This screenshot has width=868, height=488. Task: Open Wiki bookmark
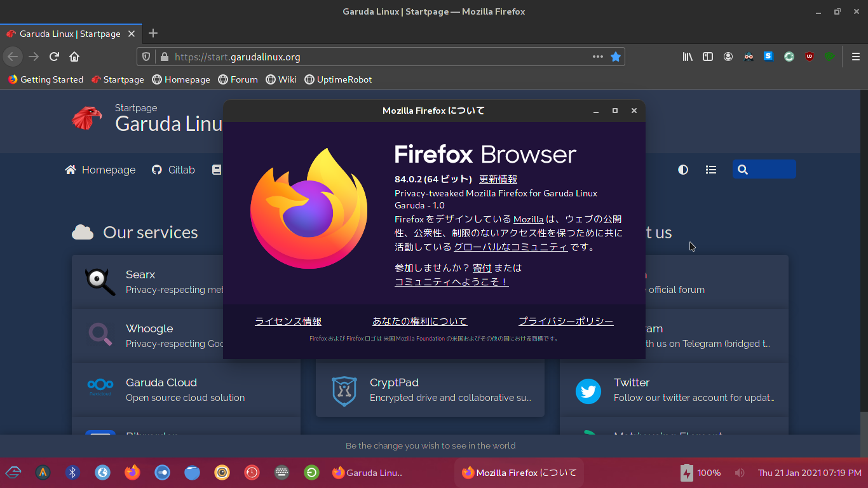click(x=281, y=79)
